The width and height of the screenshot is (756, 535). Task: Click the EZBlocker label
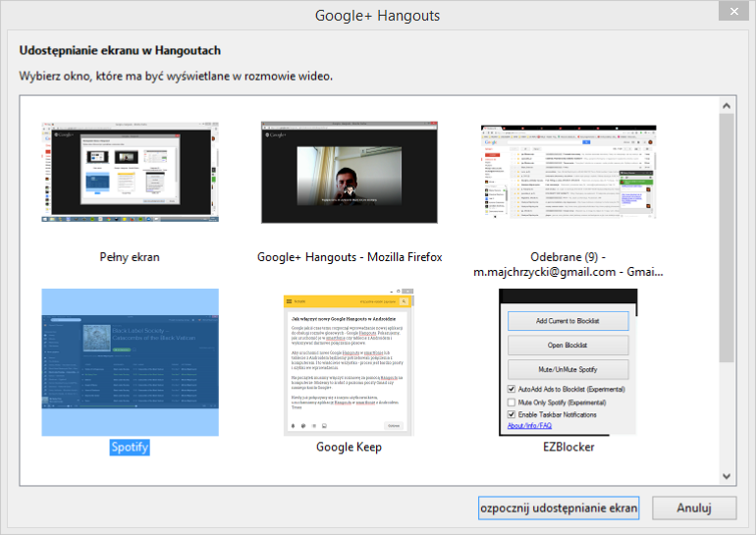tap(568, 448)
